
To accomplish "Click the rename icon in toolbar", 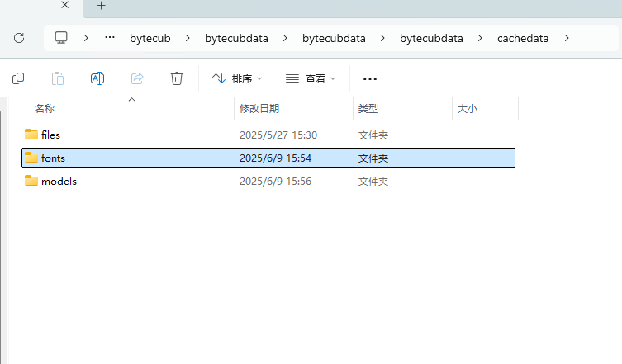I will [97, 78].
